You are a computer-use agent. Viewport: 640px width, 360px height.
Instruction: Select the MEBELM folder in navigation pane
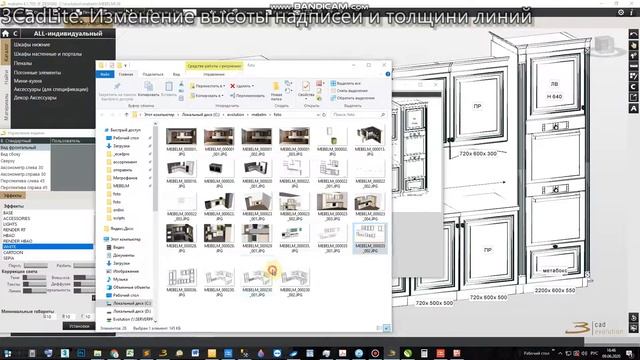121,186
